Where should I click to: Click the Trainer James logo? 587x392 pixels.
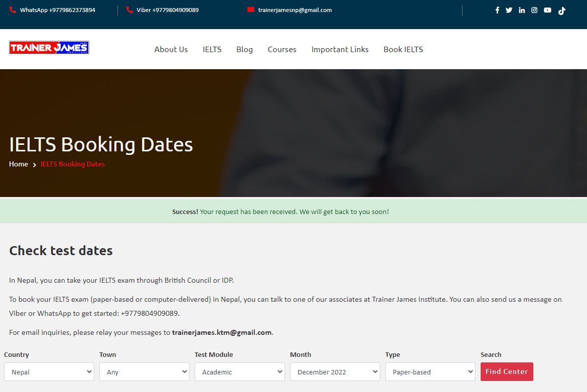49,48
